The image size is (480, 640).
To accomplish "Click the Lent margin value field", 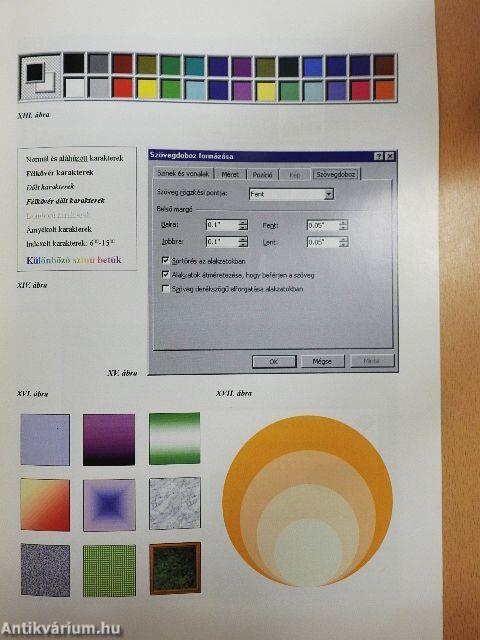I will 323,242.
